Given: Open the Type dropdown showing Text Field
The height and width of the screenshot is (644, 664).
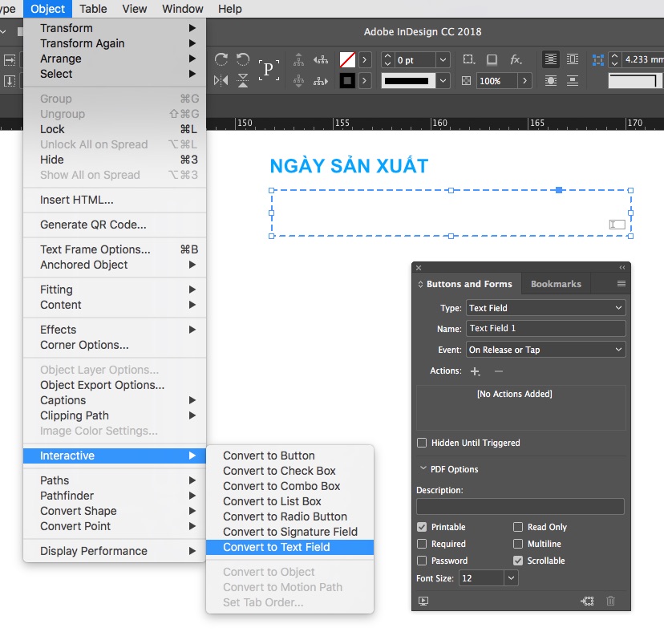Looking at the screenshot, I should point(545,308).
